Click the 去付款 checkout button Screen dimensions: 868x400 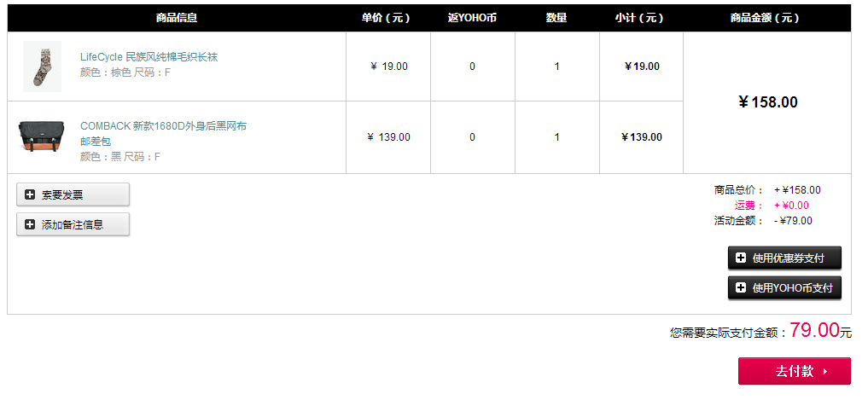click(x=795, y=371)
